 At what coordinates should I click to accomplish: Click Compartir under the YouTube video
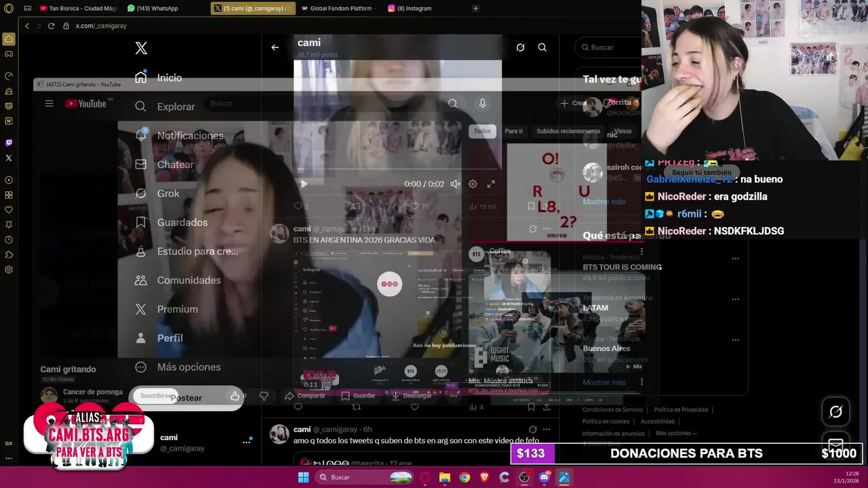[x=304, y=395]
